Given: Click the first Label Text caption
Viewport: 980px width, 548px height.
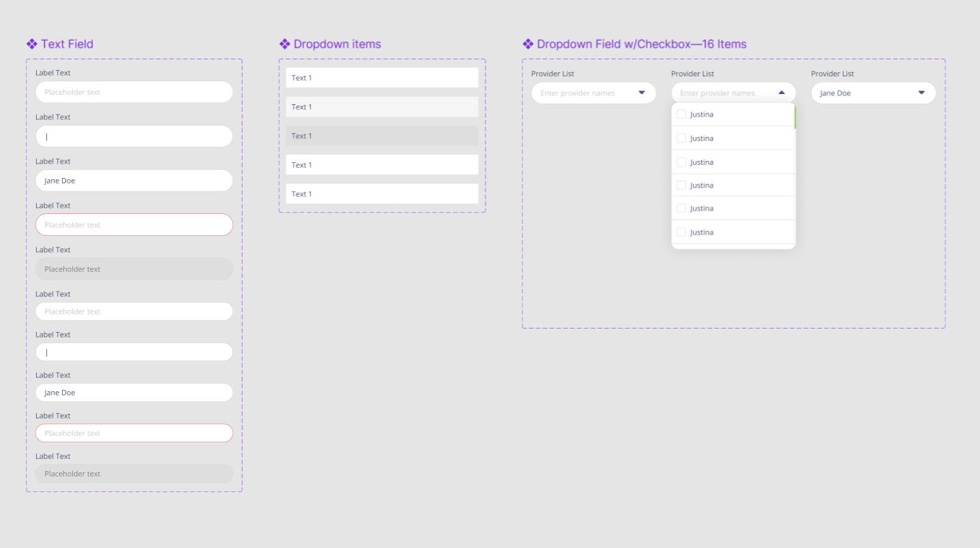Looking at the screenshot, I should (53, 73).
